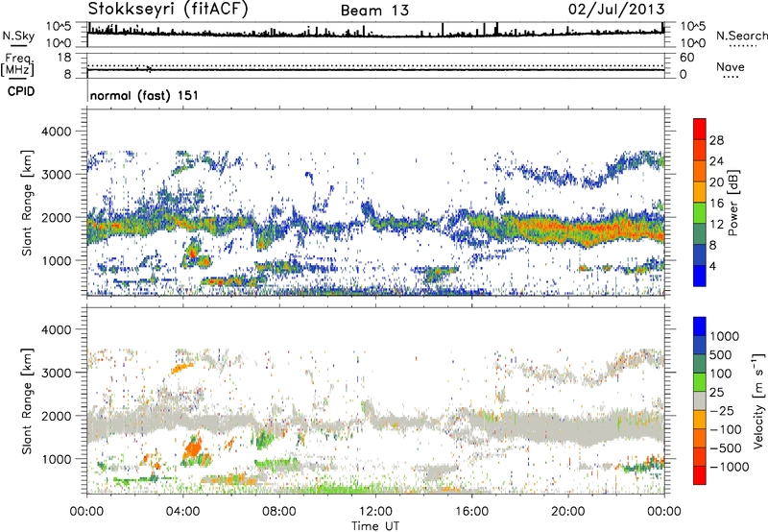Click 'Slant Range [km]' label on power panel

point(27,203)
